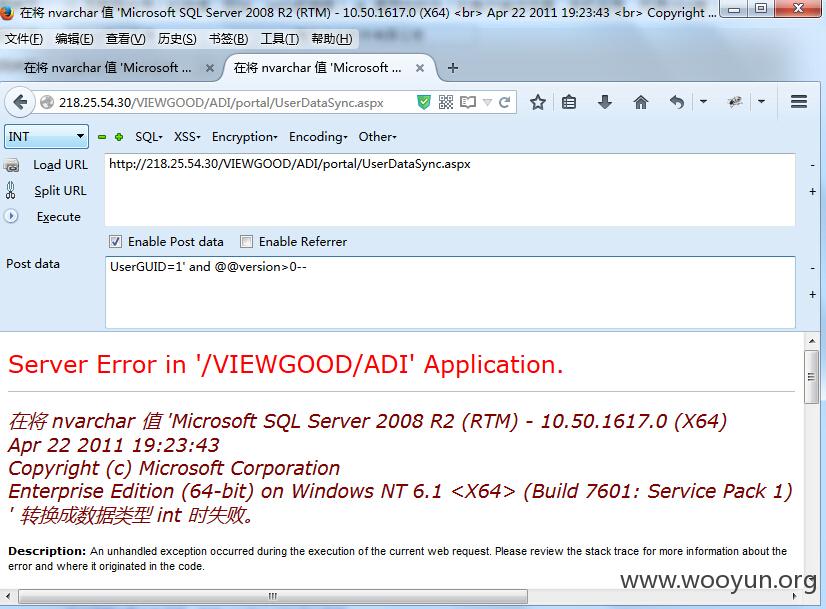Click the scroll right arrow at bottom
This screenshot has width=826, height=609.
[795, 596]
